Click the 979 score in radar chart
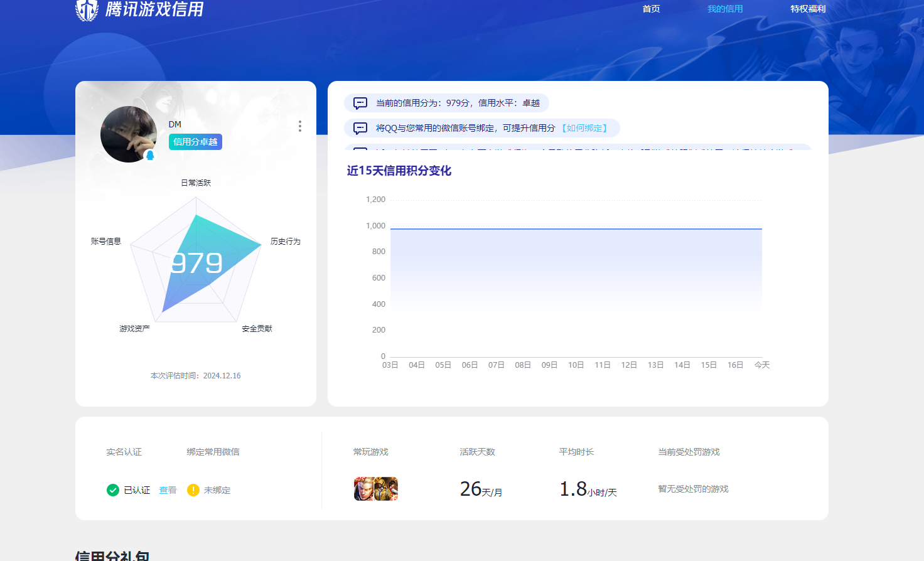The image size is (924, 561). [x=197, y=263]
